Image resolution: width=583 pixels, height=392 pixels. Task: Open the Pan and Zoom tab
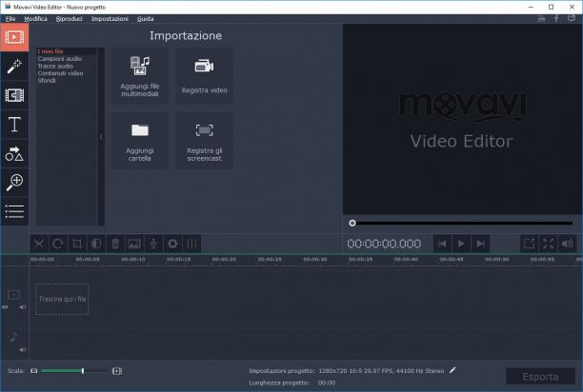pyautogui.click(x=14, y=183)
